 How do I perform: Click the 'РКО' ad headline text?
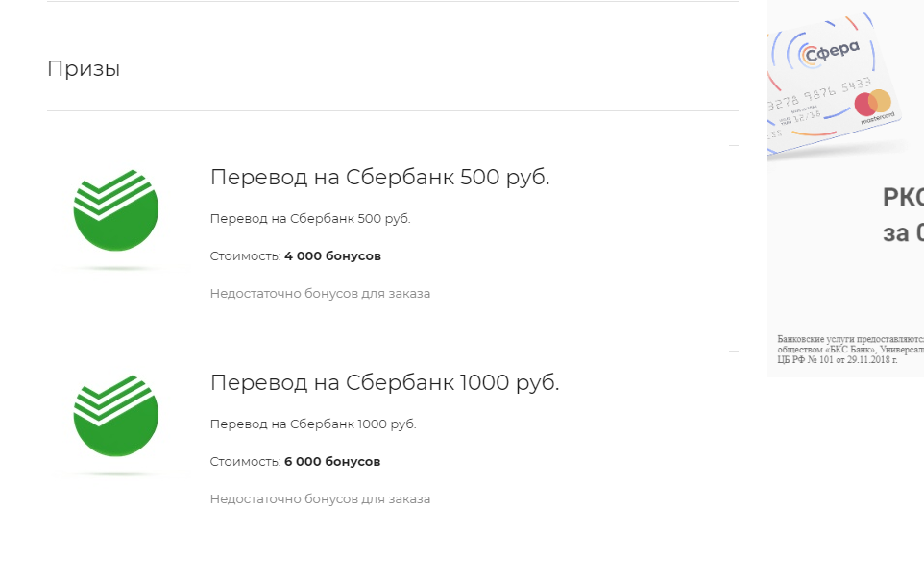903,197
